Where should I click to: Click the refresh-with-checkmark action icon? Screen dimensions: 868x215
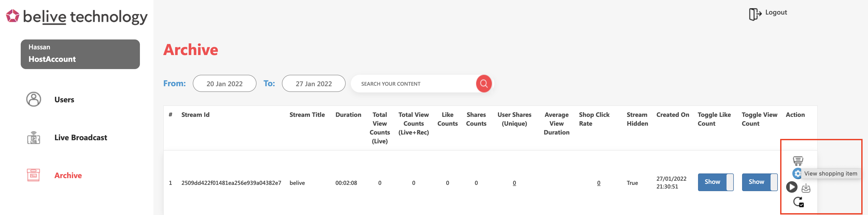798,202
